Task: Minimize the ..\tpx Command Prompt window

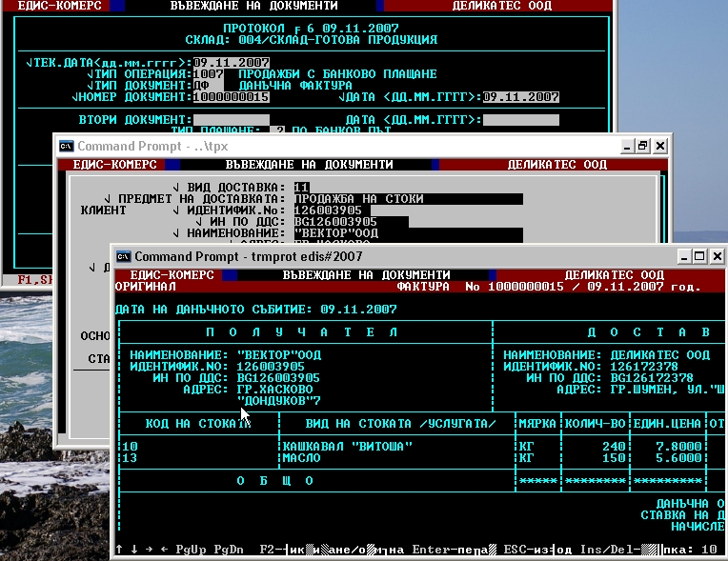Action: pos(625,146)
